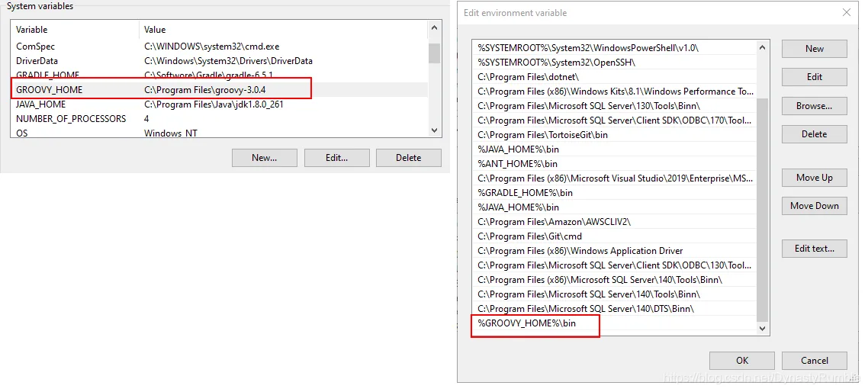
Task: Select the %ANT_HOME%\bin entry
Action: (615, 164)
